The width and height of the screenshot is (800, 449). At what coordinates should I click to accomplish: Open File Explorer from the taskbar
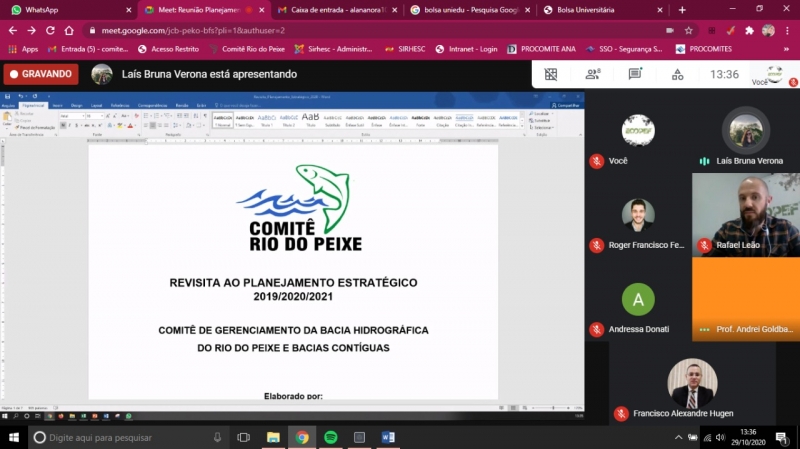coord(273,437)
